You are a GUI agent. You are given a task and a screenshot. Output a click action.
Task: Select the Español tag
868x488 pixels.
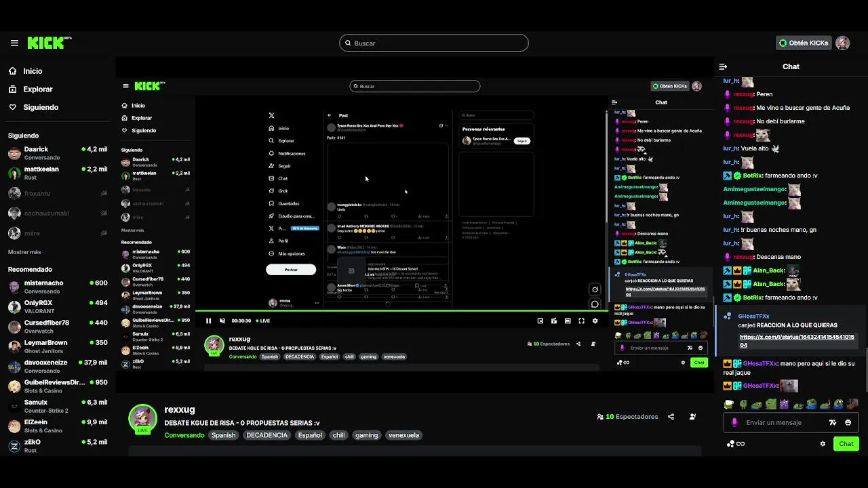pyautogui.click(x=310, y=435)
